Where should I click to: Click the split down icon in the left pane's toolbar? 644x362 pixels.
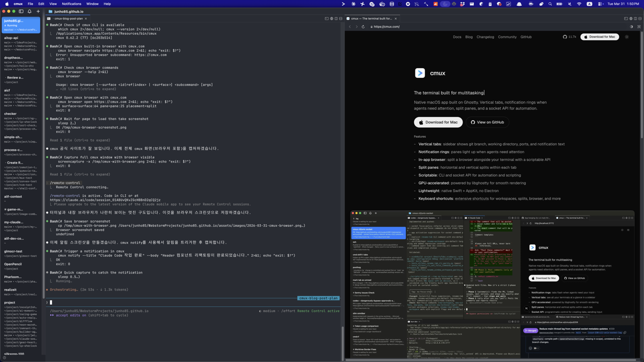point(341,19)
